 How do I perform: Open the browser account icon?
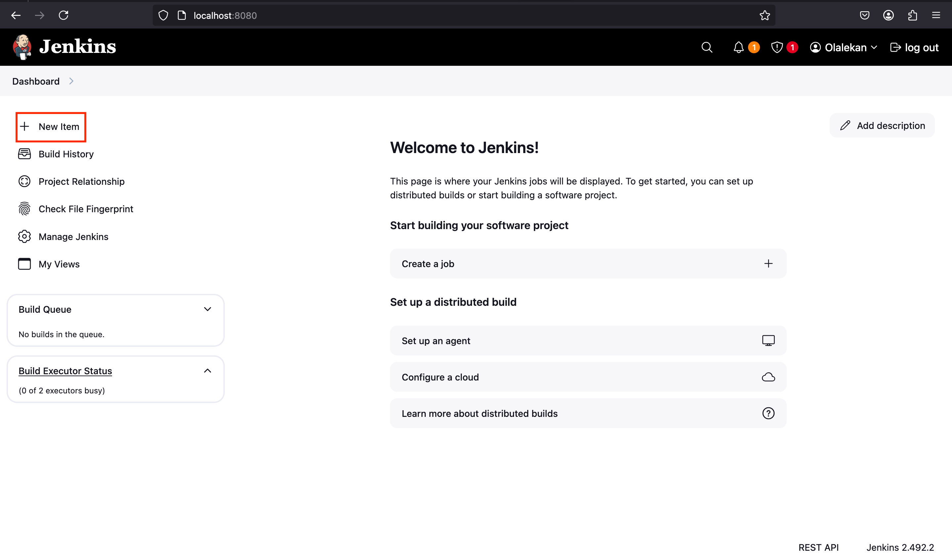(889, 16)
